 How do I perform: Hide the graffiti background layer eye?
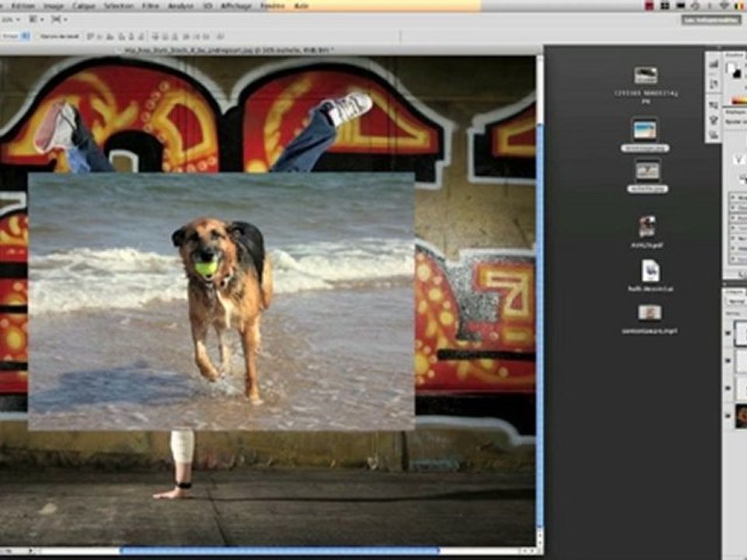[x=728, y=415]
